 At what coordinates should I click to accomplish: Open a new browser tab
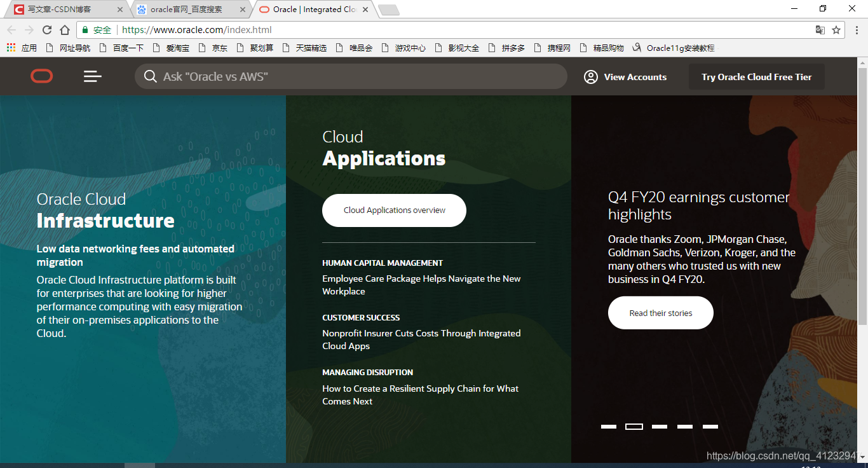tap(388, 10)
